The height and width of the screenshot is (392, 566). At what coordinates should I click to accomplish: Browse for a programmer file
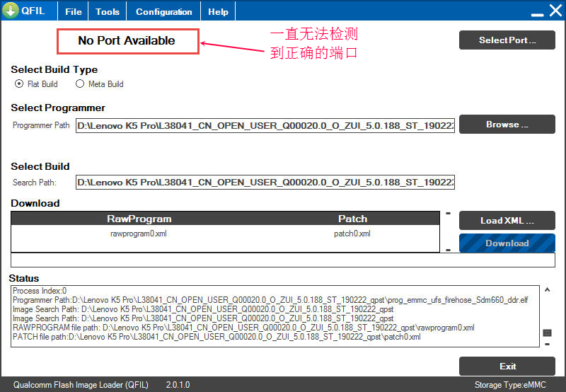[x=507, y=125]
